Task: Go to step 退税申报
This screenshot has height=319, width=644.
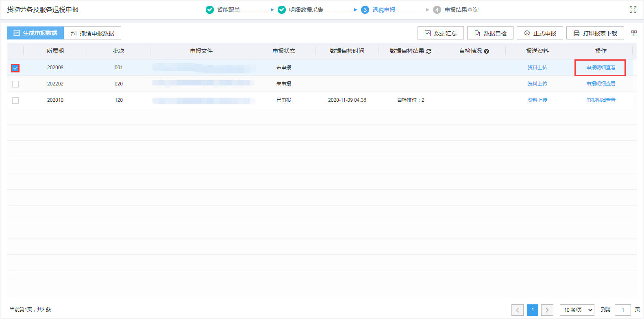Action: [x=384, y=10]
